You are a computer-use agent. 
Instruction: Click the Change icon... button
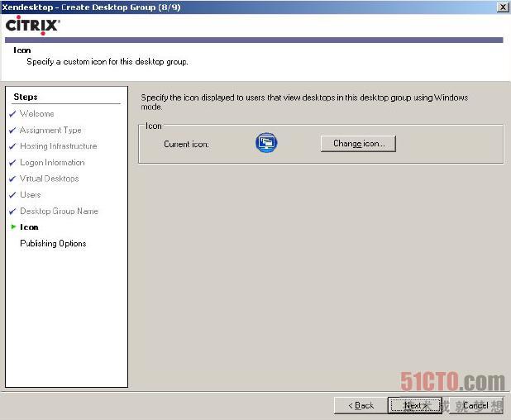point(358,144)
